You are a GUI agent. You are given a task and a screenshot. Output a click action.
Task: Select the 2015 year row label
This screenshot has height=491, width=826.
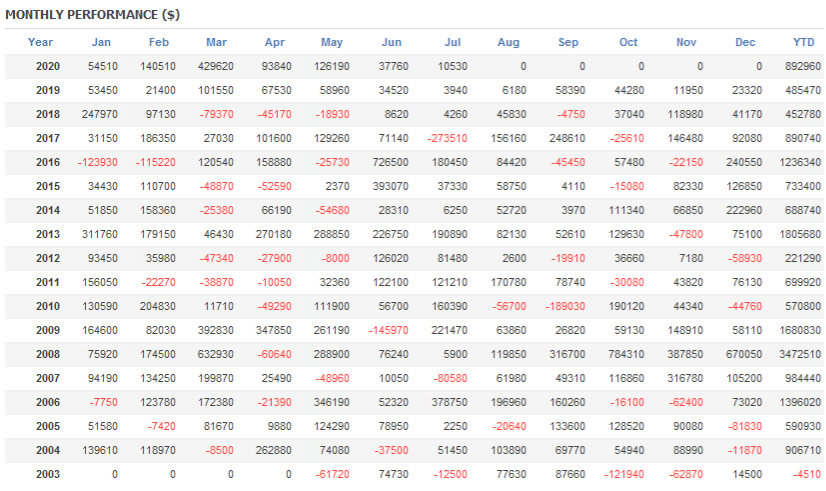(x=48, y=186)
